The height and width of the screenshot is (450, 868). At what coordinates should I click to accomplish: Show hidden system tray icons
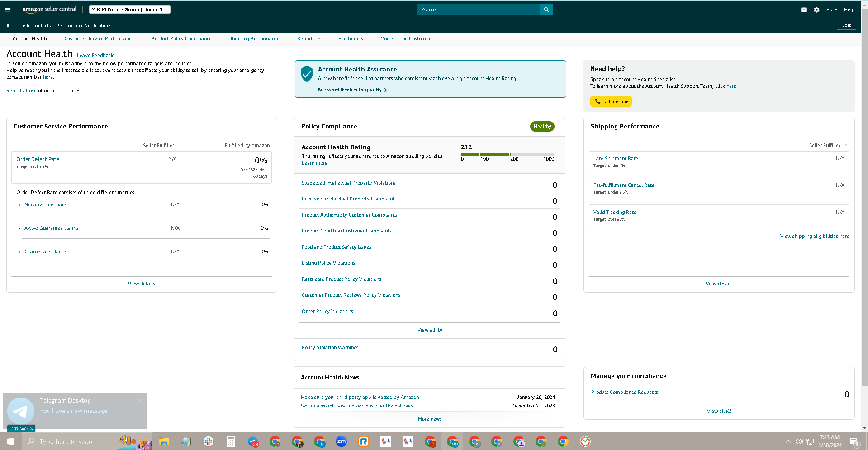[x=788, y=441]
